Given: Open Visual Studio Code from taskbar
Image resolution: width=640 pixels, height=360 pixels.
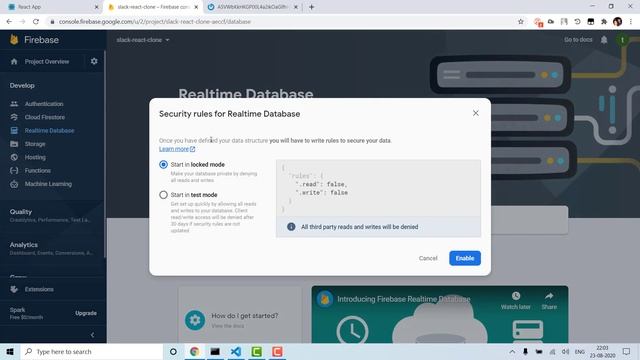Looking at the screenshot, I should pos(236,351).
